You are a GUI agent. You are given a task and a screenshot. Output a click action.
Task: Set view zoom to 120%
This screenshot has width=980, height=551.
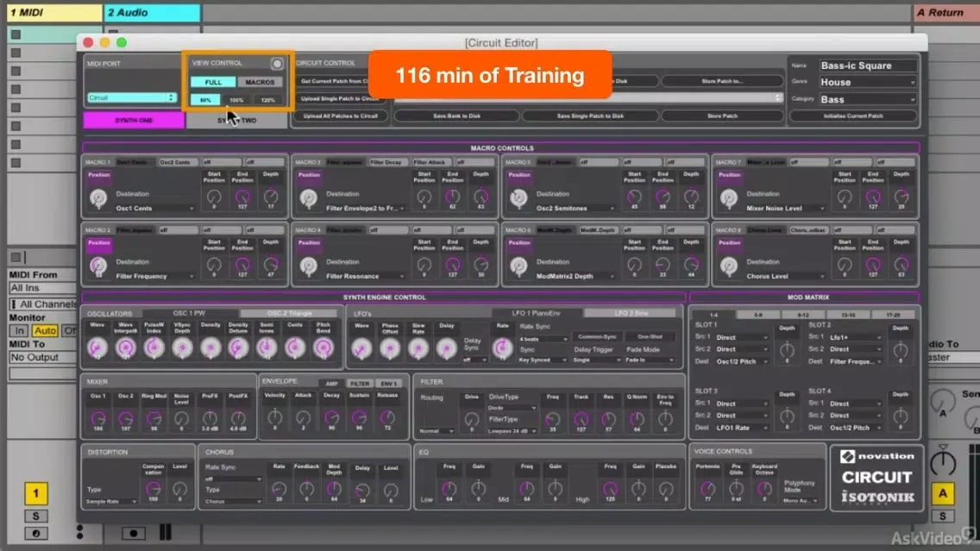click(268, 100)
